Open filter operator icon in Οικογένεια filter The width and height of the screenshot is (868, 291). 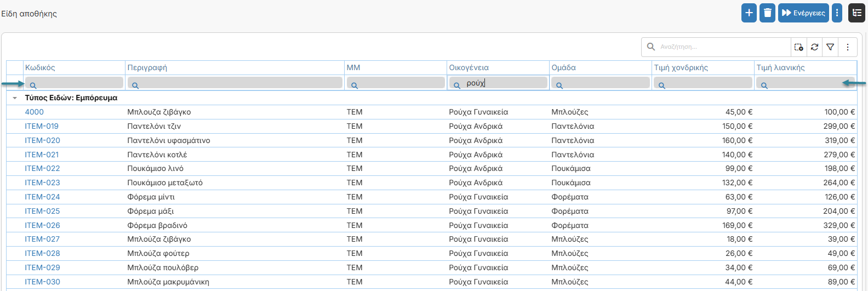pyautogui.click(x=457, y=85)
